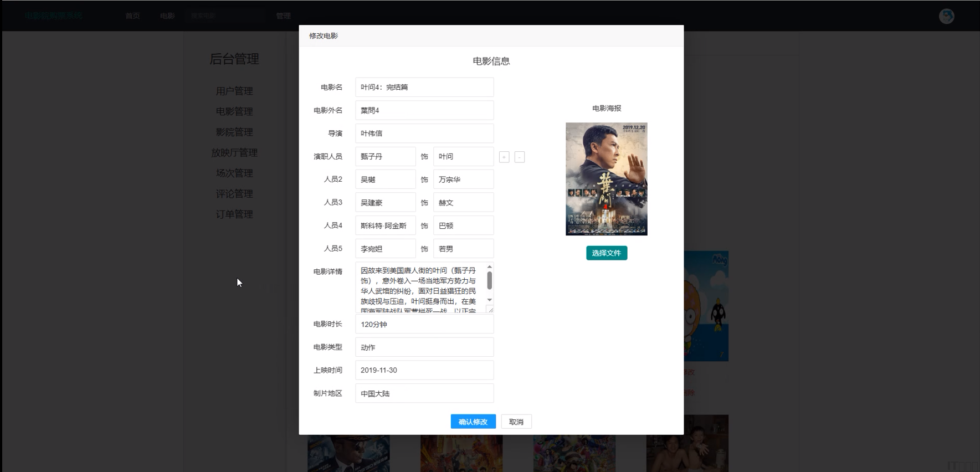Image resolution: width=980 pixels, height=472 pixels.
Task: Click the 叶问4 movie poster image
Action: (x=606, y=179)
